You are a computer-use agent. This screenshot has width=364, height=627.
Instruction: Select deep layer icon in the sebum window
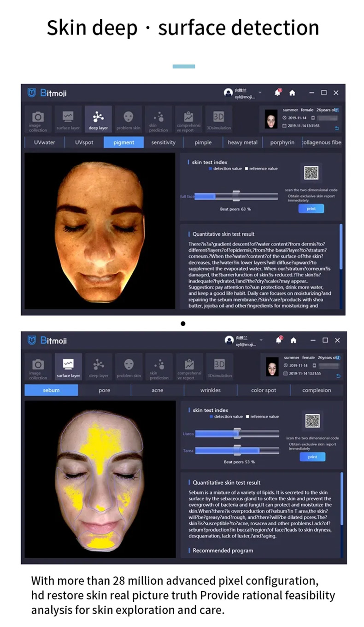pos(99,368)
